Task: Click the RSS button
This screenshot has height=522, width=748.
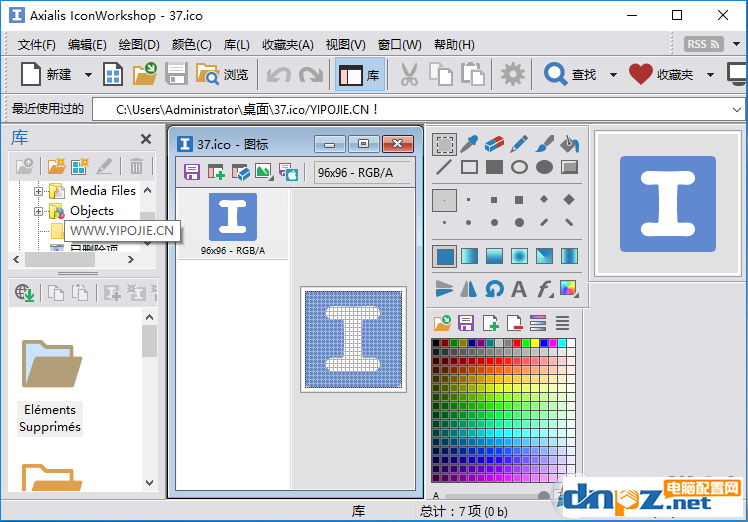Action: [x=704, y=44]
